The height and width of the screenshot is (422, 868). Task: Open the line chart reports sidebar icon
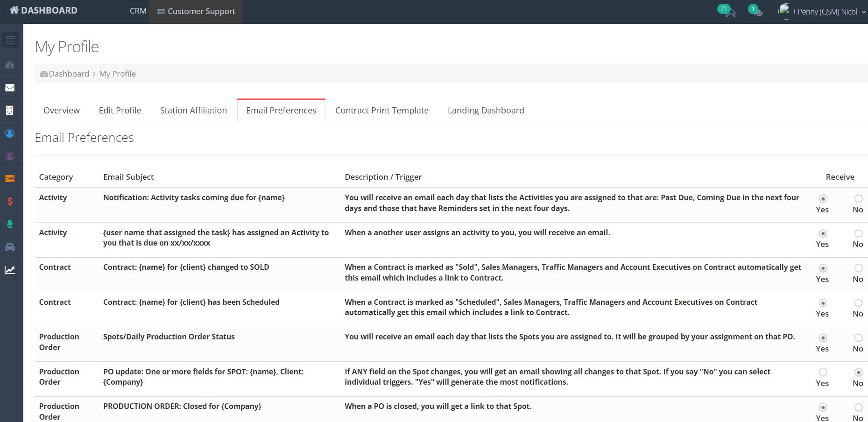10,270
